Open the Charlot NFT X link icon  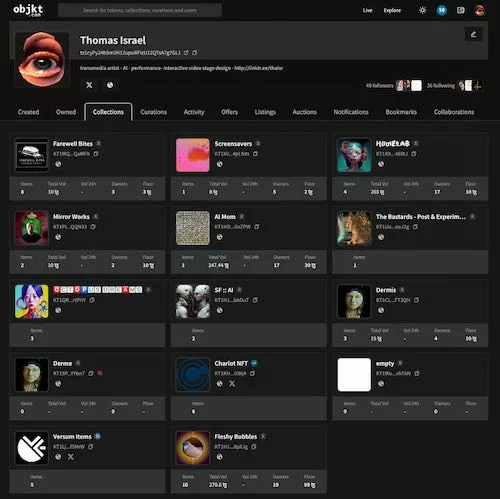[x=232, y=384]
